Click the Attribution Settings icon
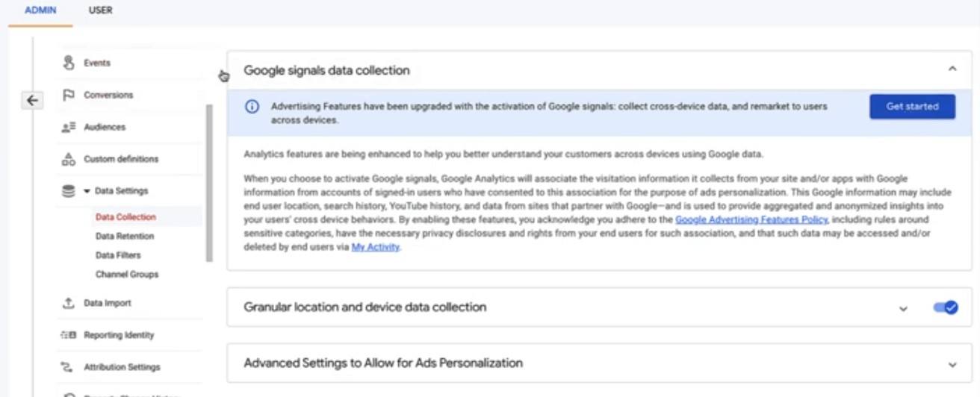Image resolution: width=980 pixels, height=397 pixels. pos(69,367)
